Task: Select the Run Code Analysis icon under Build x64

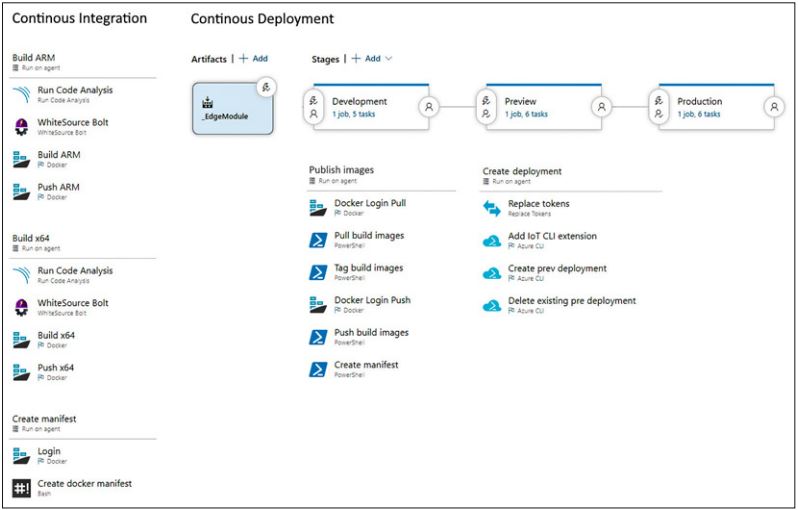Action: [x=22, y=275]
